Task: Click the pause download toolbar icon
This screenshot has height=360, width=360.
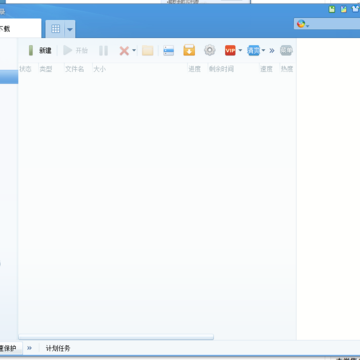Action: (103, 51)
